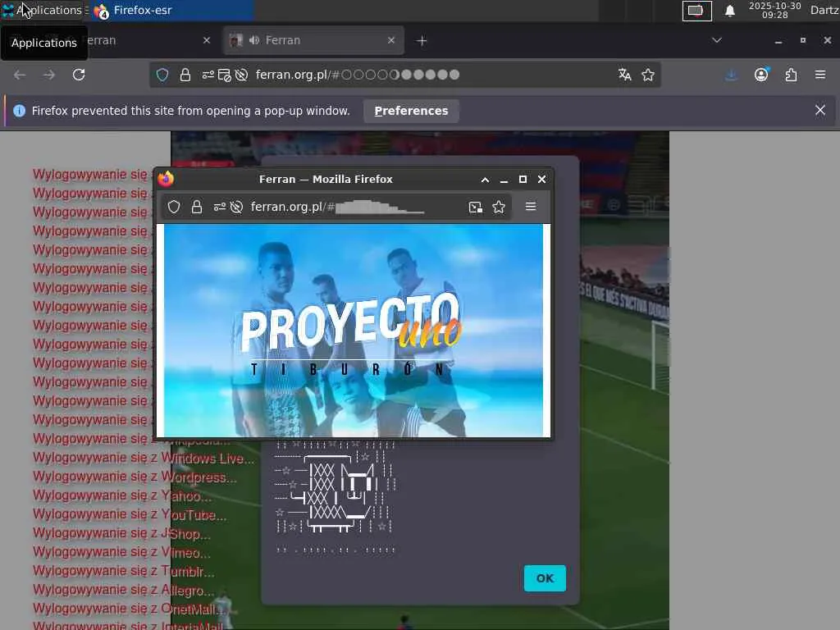Shade the popup window with up arrow
This screenshot has width=840, height=630.
coord(485,180)
